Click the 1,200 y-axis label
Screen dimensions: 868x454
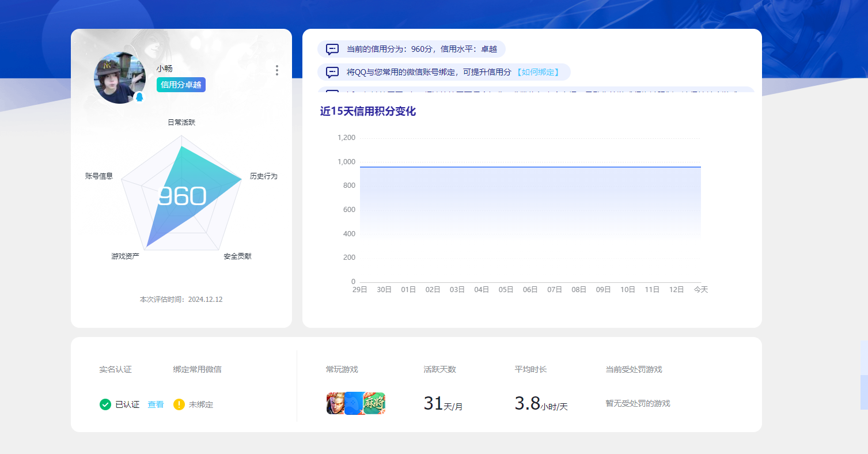[346, 138]
